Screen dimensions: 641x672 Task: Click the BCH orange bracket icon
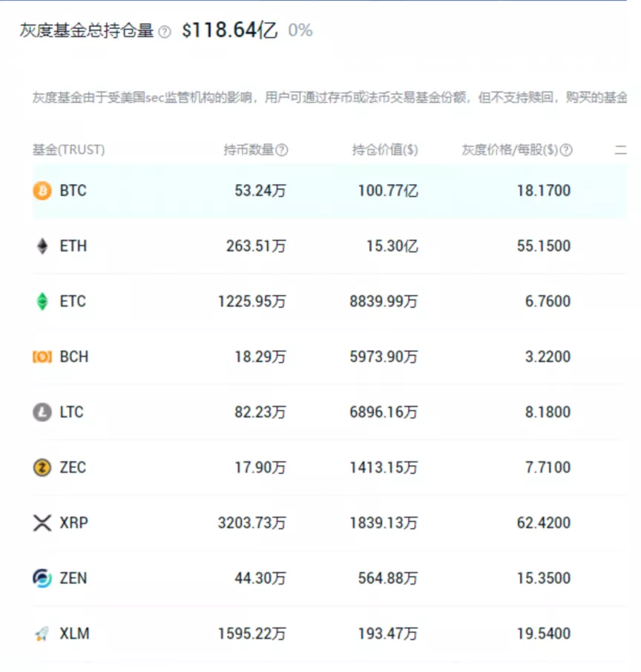click(42, 357)
